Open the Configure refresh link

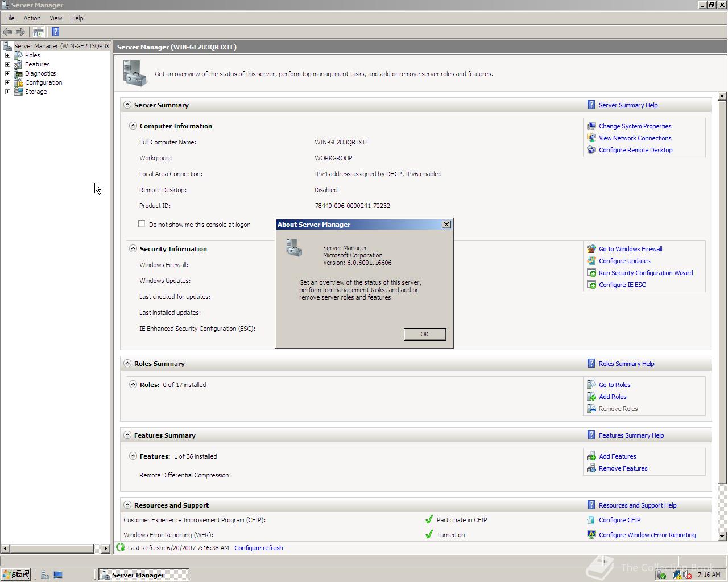click(x=258, y=548)
